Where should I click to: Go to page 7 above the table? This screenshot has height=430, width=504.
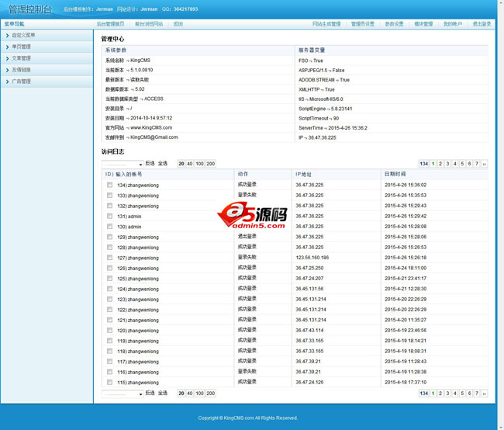(477, 164)
